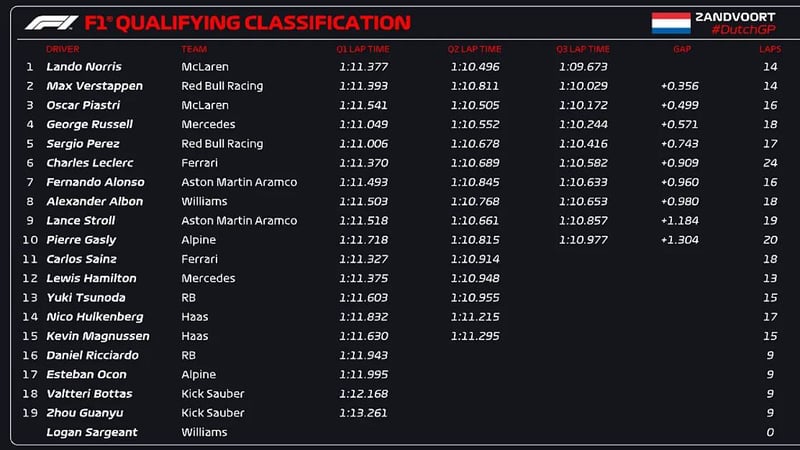Click the Q1 Lap Time column header
This screenshot has height=450, width=800.
point(363,48)
